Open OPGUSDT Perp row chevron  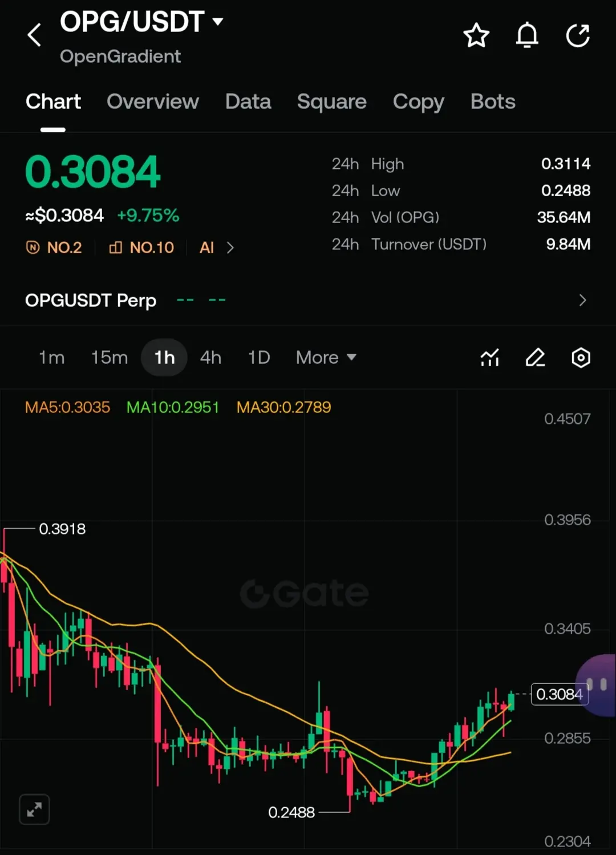(x=582, y=300)
